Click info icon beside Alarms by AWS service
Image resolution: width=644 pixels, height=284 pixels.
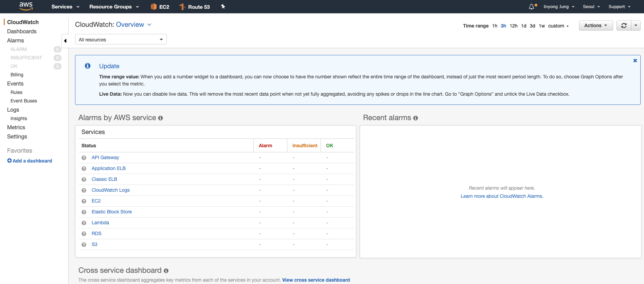click(x=161, y=118)
